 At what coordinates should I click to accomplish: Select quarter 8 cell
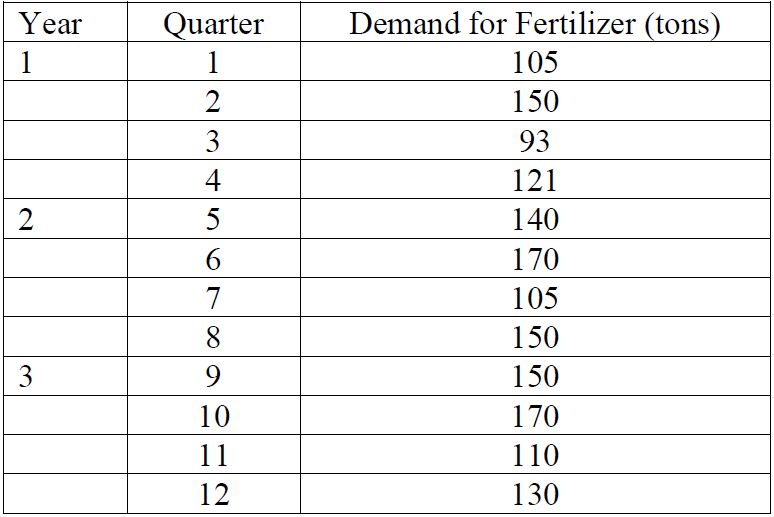(x=213, y=338)
